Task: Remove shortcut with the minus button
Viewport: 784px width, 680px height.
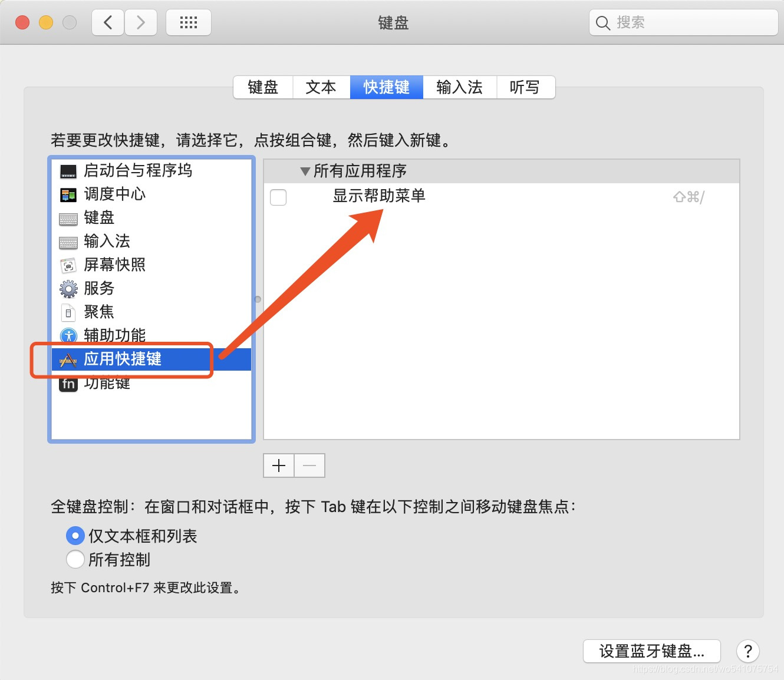Action: point(309,466)
